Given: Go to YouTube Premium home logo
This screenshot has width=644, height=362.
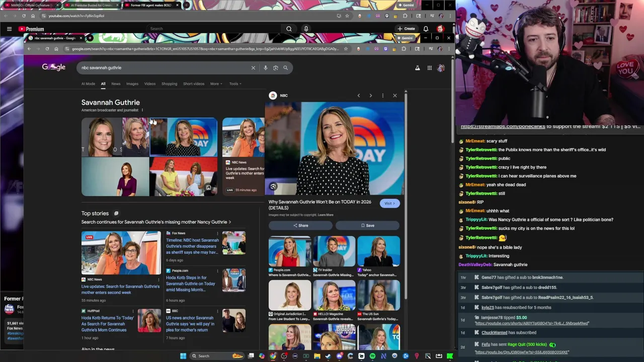Looking at the screenshot, I should [31, 29].
